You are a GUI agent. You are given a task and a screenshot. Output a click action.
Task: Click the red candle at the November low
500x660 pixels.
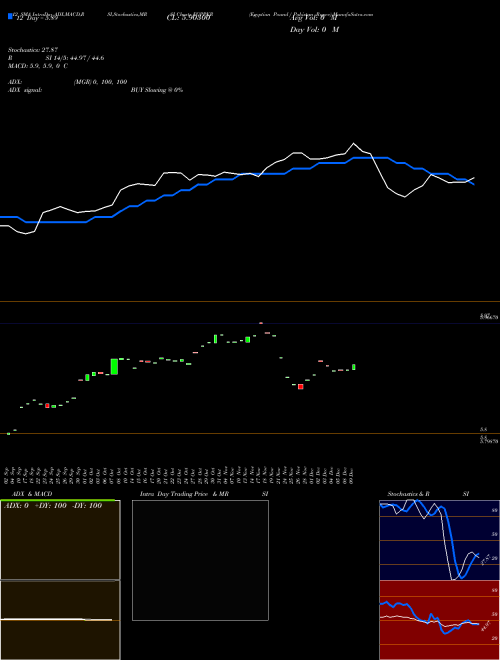click(x=301, y=386)
